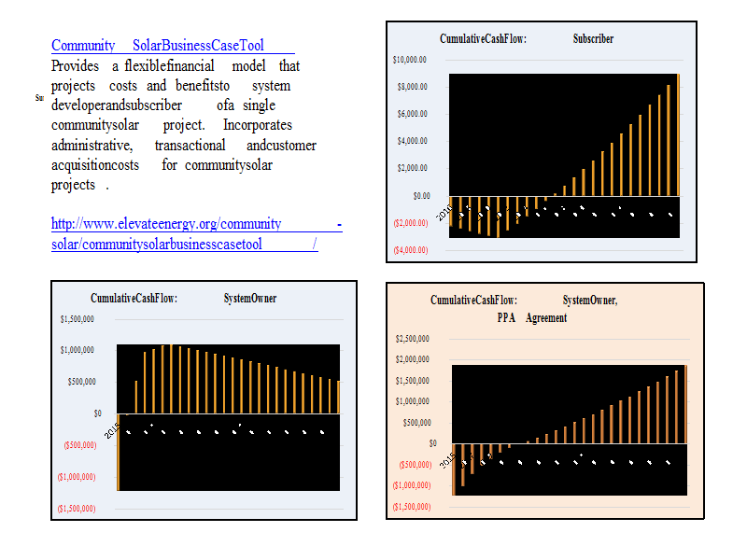747x560 pixels.
Task: Click the small 'Su' text at left edge
Action: [x=39, y=98]
